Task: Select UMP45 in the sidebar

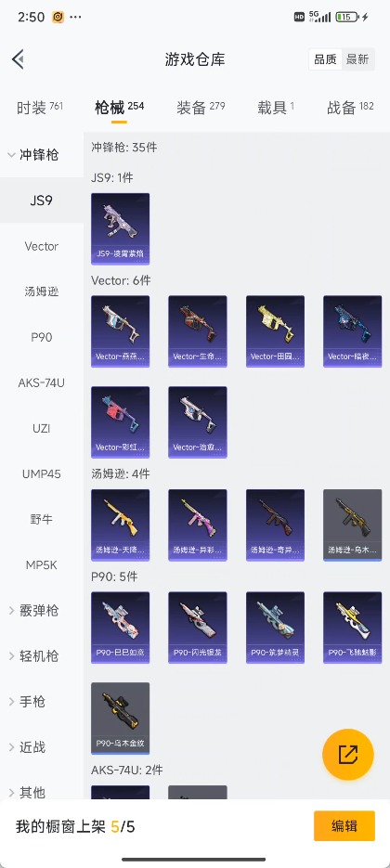Action: pyautogui.click(x=42, y=473)
